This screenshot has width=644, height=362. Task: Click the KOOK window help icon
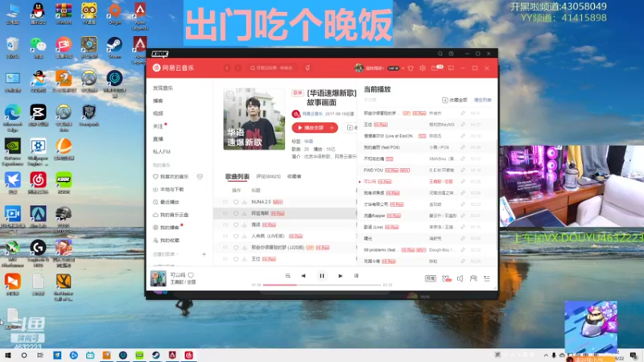tap(451, 54)
